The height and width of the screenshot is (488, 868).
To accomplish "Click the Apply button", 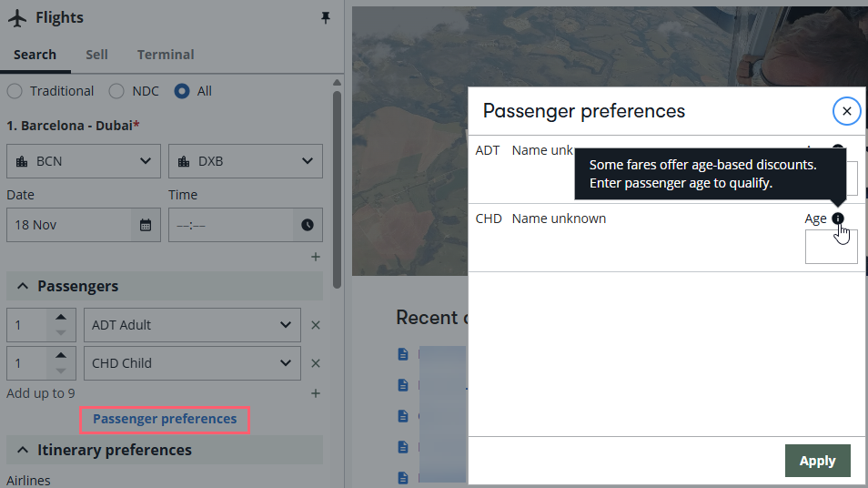I will [818, 461].
